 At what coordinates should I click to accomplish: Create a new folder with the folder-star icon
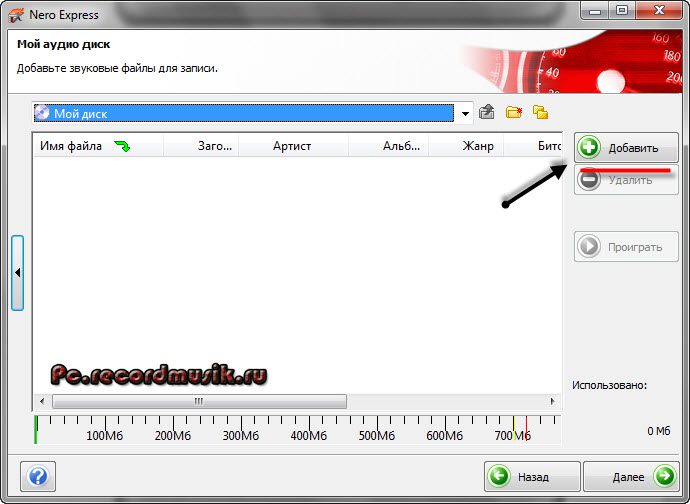coord(514,113)
